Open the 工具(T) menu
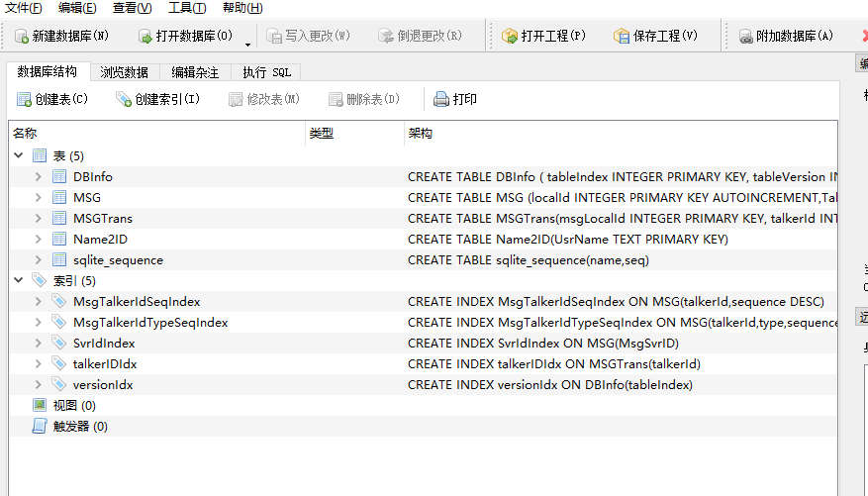This screenshot has height=496, width=868. (x=187, y=8)
